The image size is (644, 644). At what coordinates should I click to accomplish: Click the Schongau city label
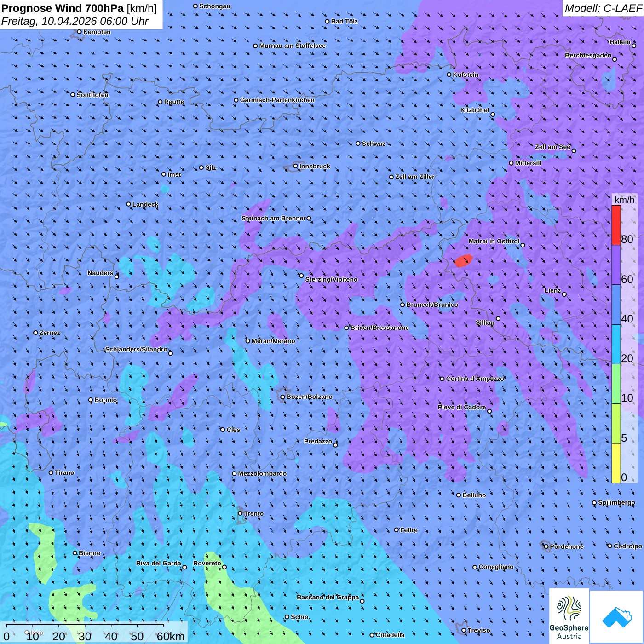(215, 6)
